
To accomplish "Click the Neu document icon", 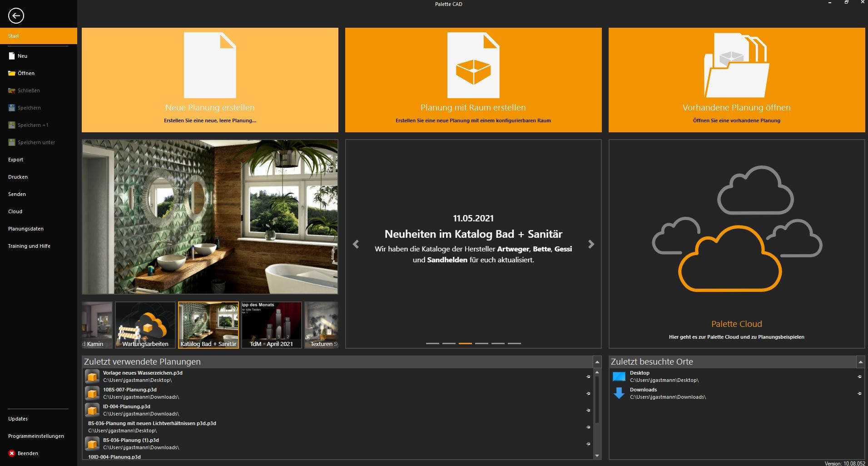I will (12, 56).
